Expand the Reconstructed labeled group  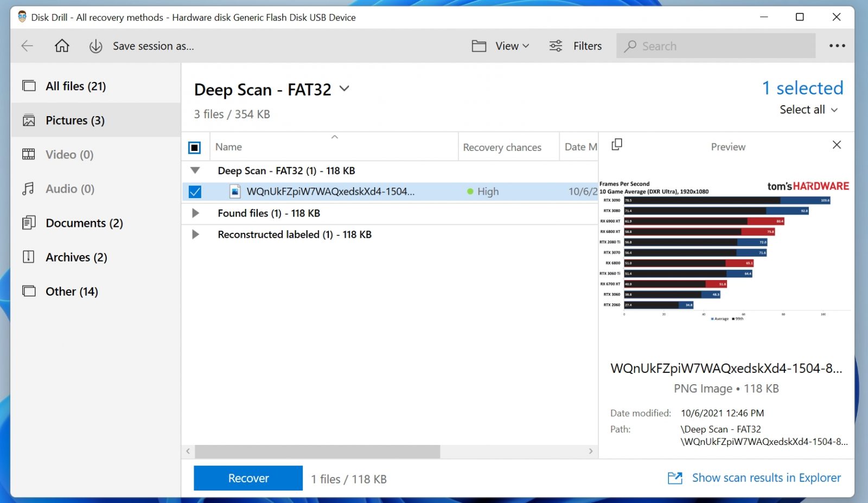(195, 234)
